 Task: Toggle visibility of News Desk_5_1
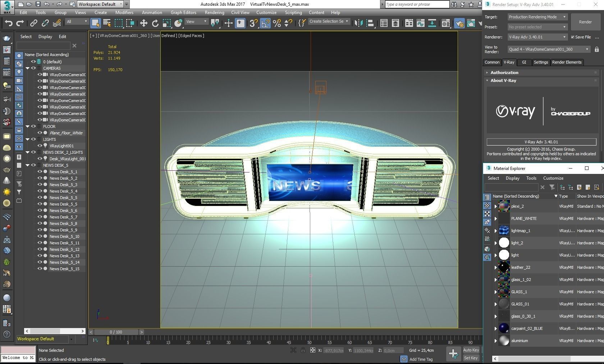[40, 172]
